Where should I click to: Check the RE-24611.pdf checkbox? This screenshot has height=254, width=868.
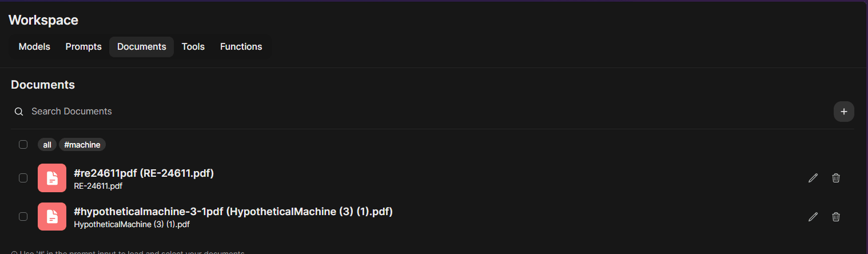coord(23,178)
